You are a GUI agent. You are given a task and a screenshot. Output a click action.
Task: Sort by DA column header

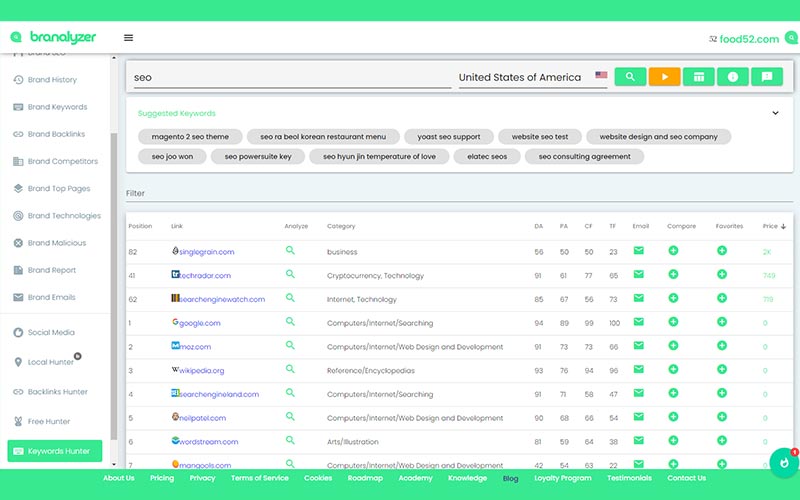click(x=538, y=226)
